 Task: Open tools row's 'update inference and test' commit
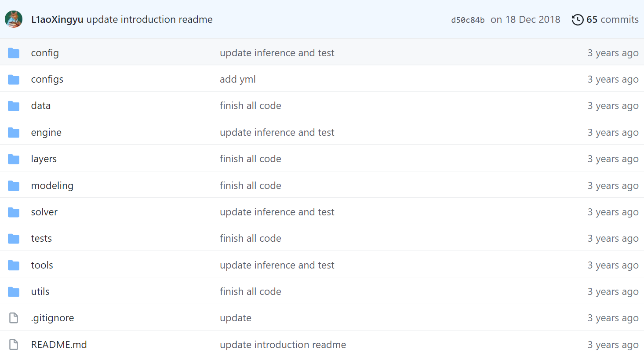click(x=277, y=265)
